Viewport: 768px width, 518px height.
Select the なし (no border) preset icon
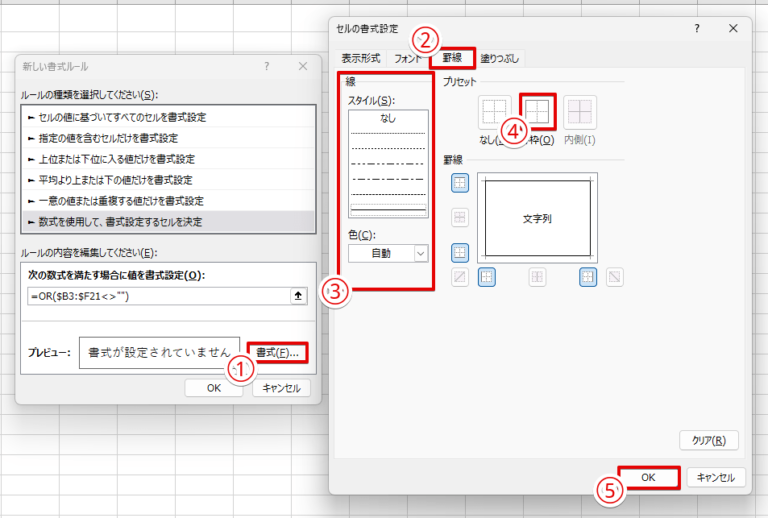tap(495, 112)
